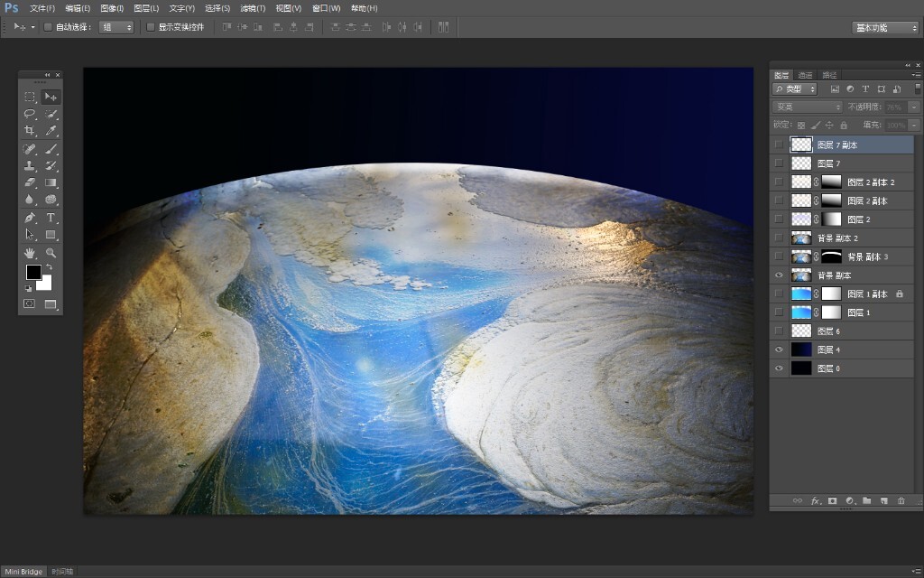Toggle layer filtering switch on or off
The height and width of the screenshot is (578, 924).
(918, 89)
